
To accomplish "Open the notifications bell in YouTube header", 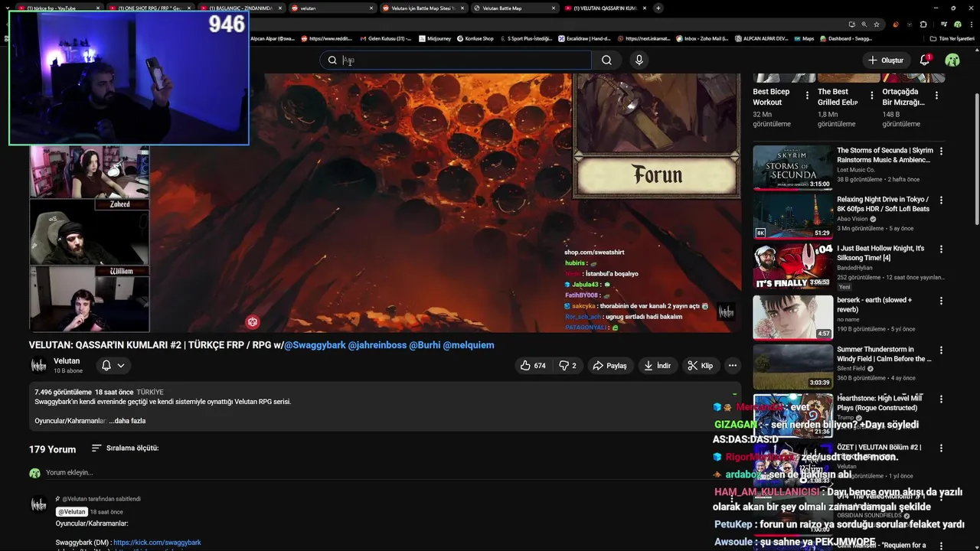I will tap(925, 60).
